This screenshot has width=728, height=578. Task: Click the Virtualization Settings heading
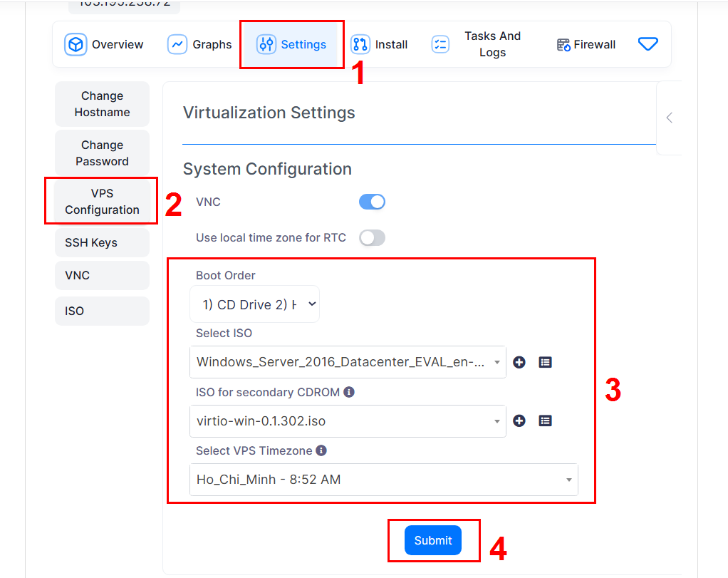pos(269,113)
